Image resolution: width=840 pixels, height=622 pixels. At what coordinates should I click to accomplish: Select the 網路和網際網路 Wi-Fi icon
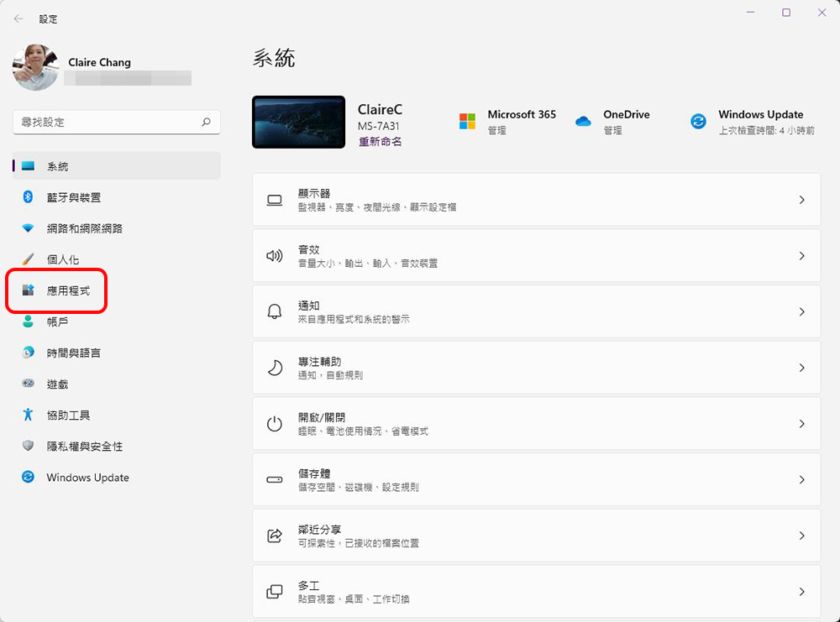[x=28, y=228]
